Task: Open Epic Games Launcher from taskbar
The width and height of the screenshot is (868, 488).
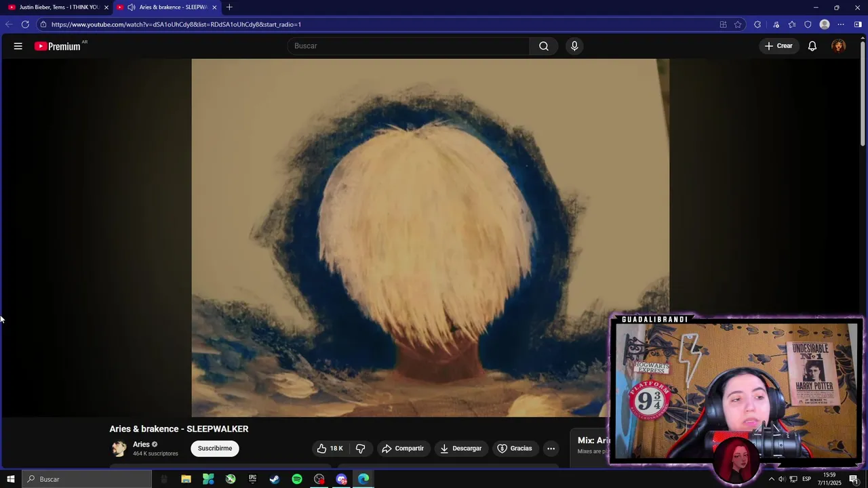Action: pyautogui.click(x=252, y=479)
